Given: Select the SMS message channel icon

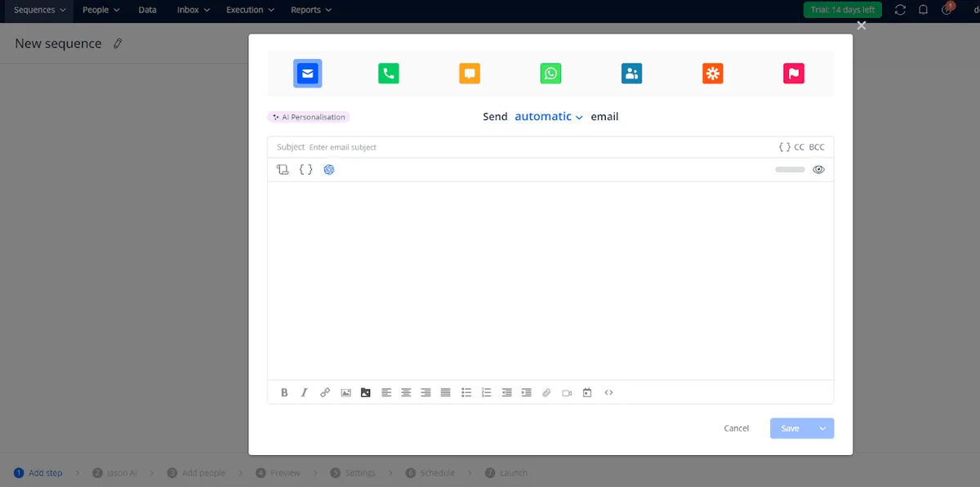Looking at the screenshot, I should tap(469, 73).
